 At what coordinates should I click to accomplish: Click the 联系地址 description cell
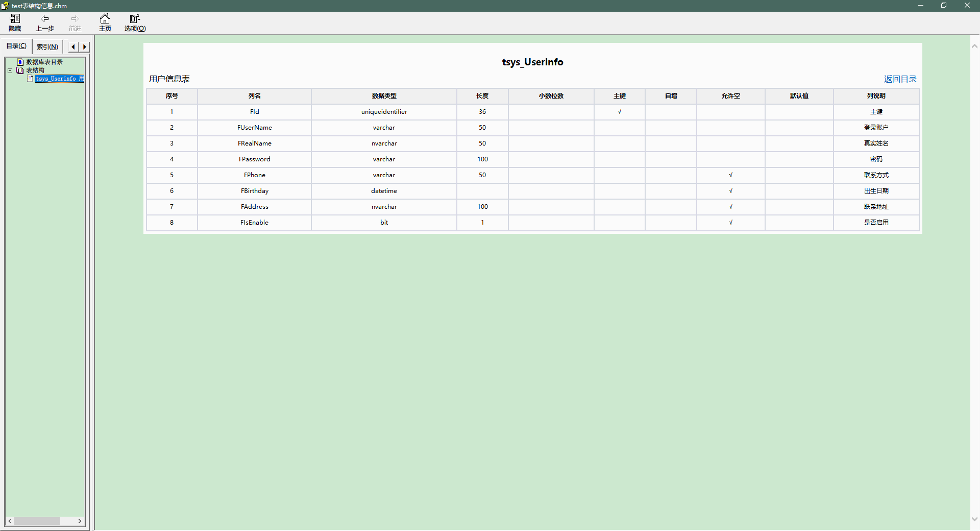[x=876, y=207]
